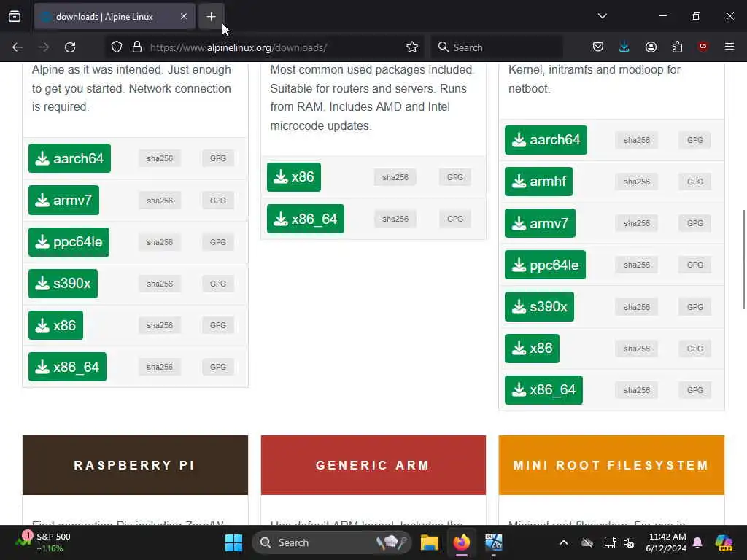
Task: Download s390x netboot in right column
Action: 539,307
